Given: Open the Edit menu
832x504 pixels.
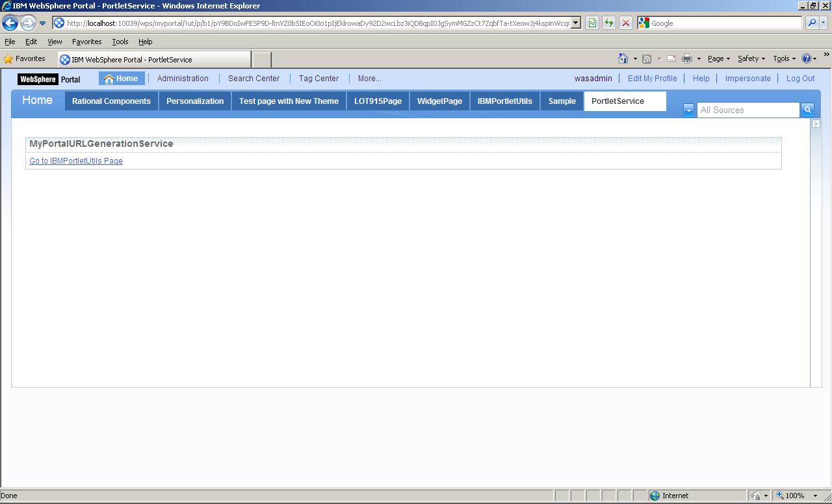Looking at the screenshot, I should [31, 42].
